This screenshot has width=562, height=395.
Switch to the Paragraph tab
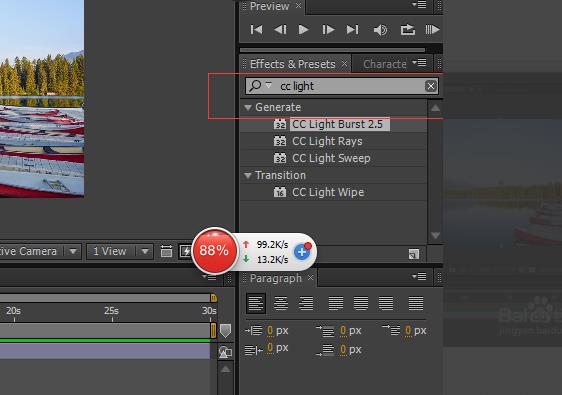point(276,278)
